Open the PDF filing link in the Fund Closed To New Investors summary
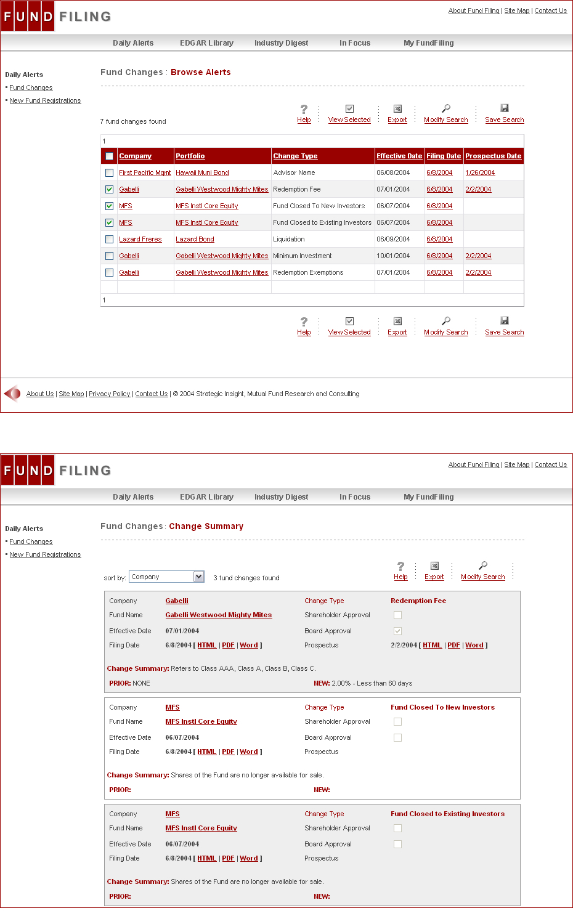 (228, 752)
